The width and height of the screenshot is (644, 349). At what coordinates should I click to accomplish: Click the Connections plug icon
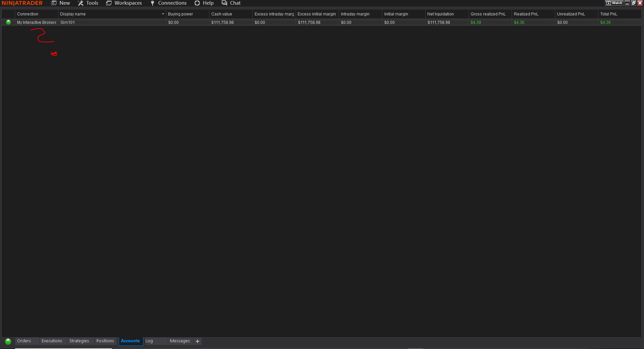point(153,3)
